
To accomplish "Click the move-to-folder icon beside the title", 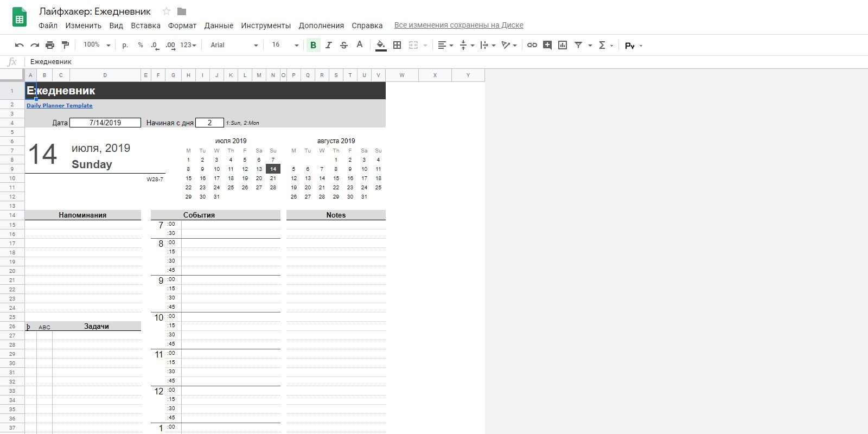I will 182,11.
